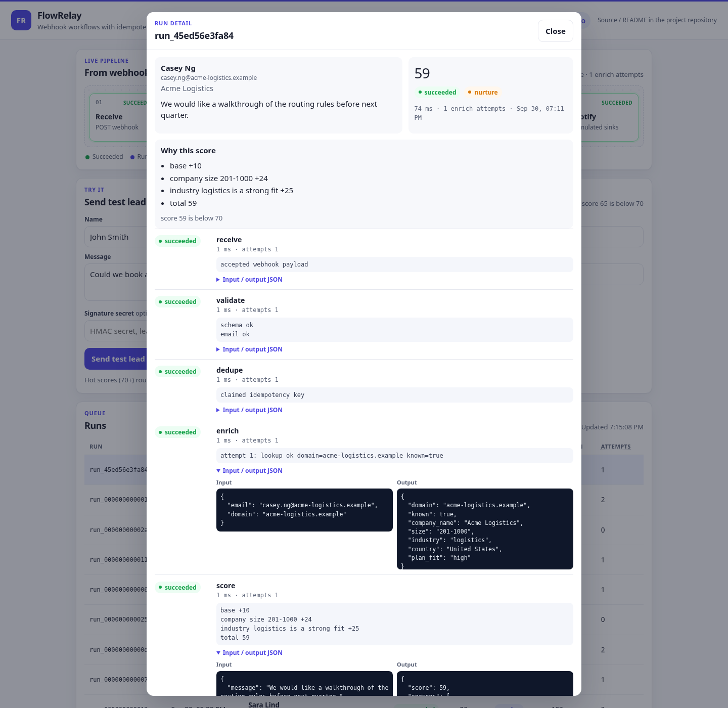The image size is (728, 708).
Task: Click the 'accepted webhook payload' log line
Action: (395, 264)
